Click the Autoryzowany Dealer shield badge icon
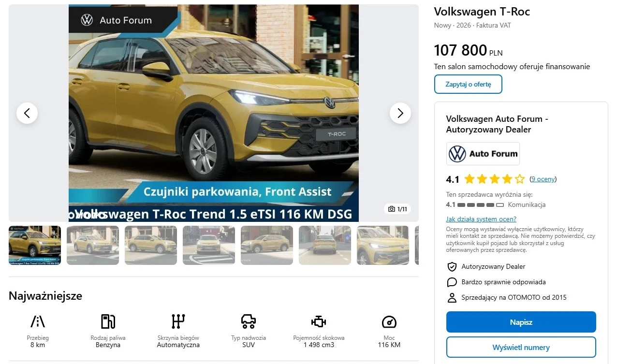This screenshot has width=617, height=364. (452, 267)
